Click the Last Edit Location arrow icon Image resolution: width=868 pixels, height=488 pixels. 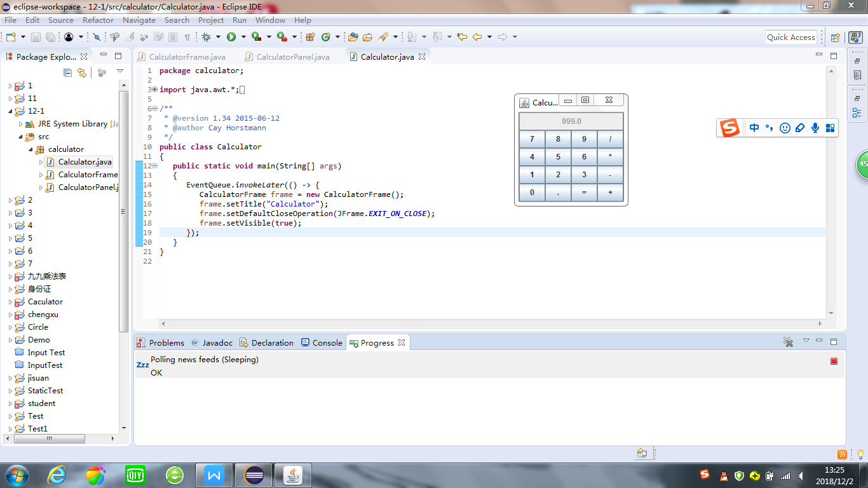point(462,37)
